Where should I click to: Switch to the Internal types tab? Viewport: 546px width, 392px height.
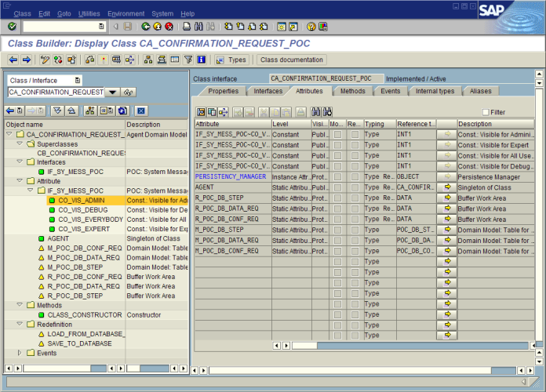[x=435, y=91]
